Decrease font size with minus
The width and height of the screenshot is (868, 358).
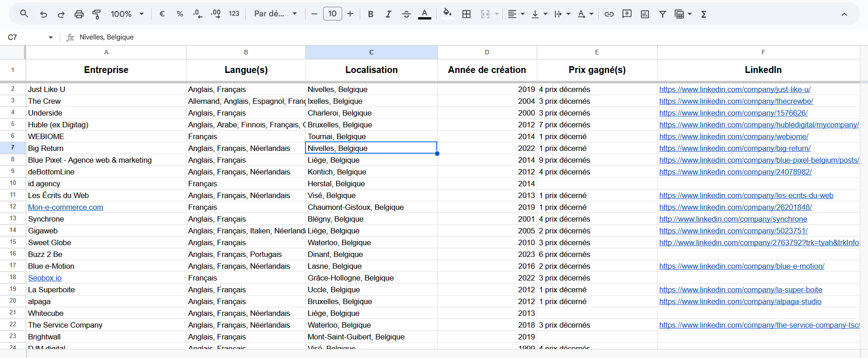(x=314, y=14)
